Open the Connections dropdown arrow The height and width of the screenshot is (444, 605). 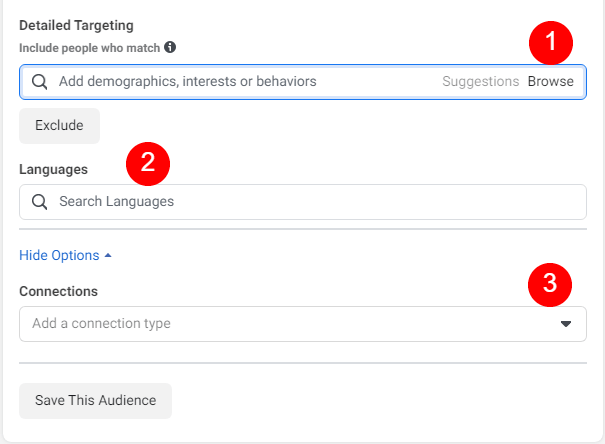(565, 324)
